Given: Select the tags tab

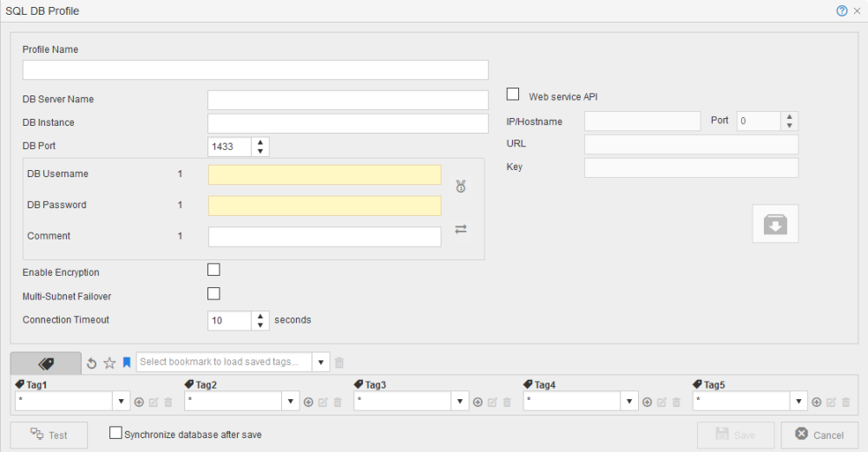Looking at the screenshot, I should tap(45, 363).
